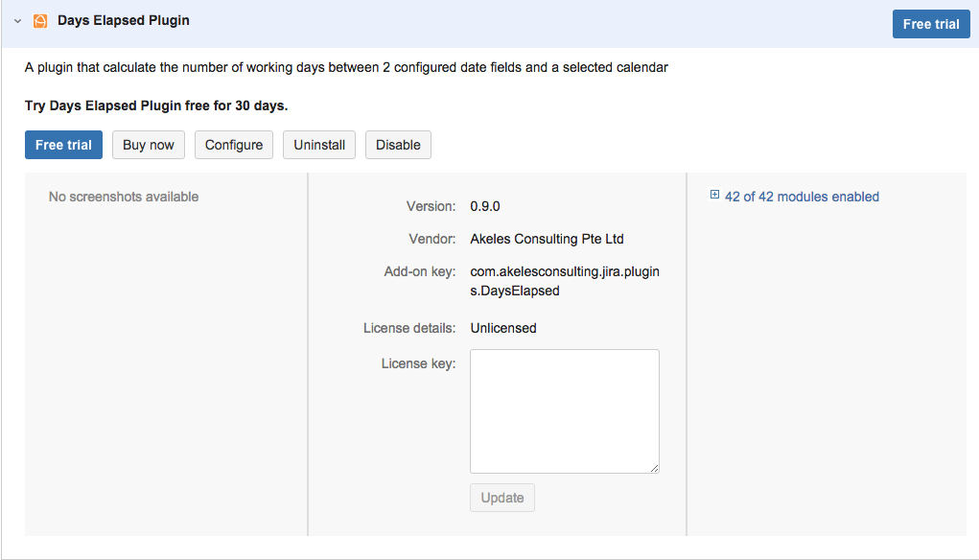Select the Add-on key text

[564, 280]
